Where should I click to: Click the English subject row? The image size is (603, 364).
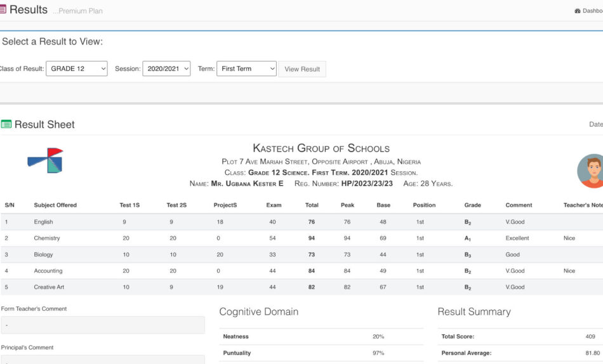43,222
